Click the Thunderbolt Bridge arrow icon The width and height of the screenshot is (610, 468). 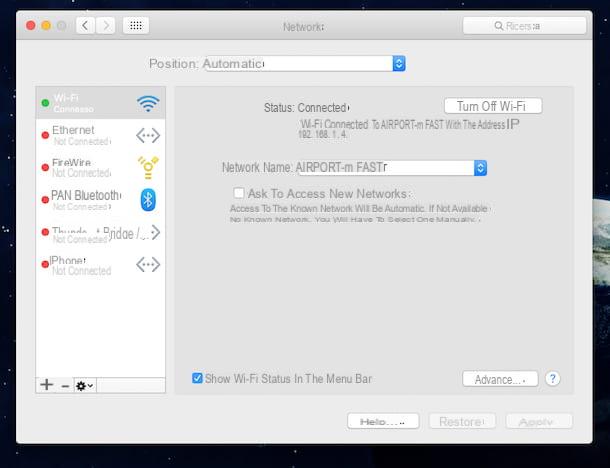pyautogui.click(x=155, y=232)
